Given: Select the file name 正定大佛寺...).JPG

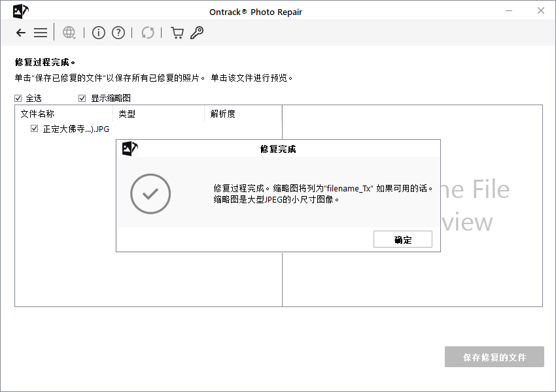Looking at the screenshot, I should tap(76, 129).
